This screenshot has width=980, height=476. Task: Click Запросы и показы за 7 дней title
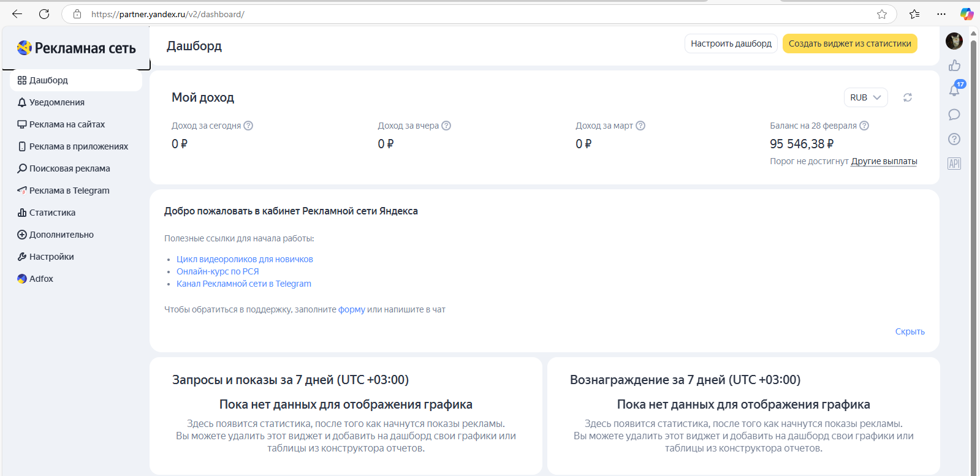click(x=291, y=380)
